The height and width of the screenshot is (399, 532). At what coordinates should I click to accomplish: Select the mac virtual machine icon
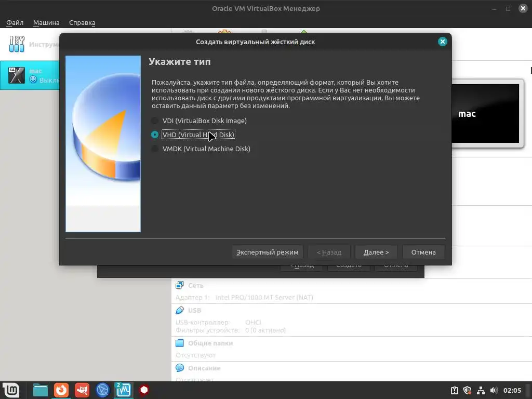[17, 75]
